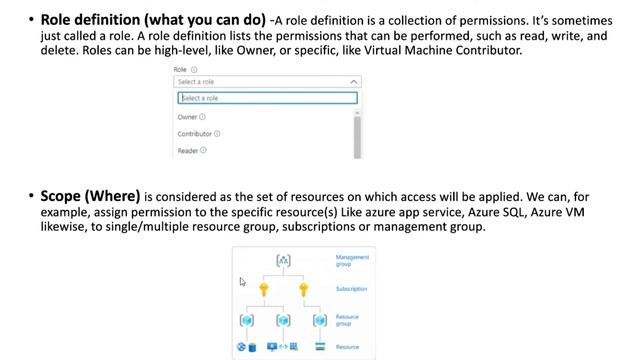Choose the Reader role from the list

(188, 151)
